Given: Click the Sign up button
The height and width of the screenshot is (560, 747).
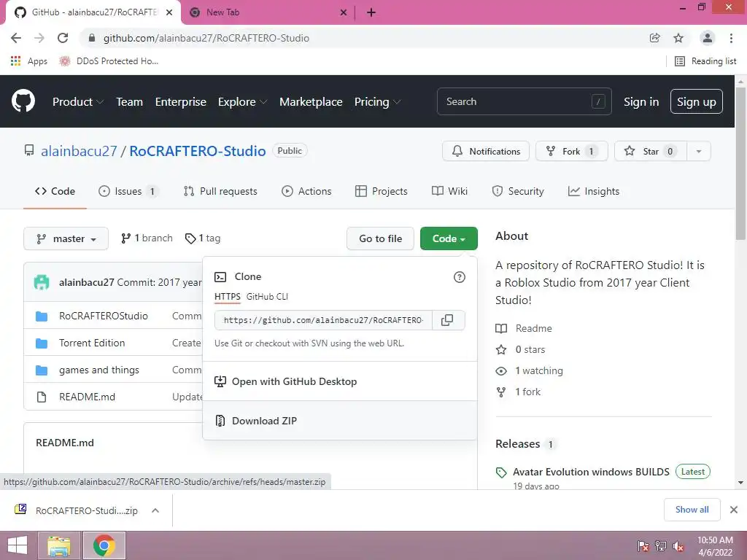Looking at the screenshot, I should tap(696, 101).
